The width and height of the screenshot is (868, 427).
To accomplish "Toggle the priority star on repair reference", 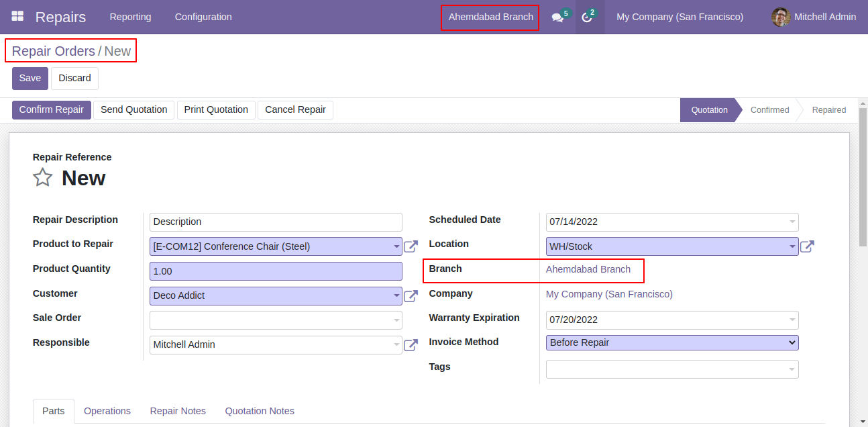I will 43,178.
